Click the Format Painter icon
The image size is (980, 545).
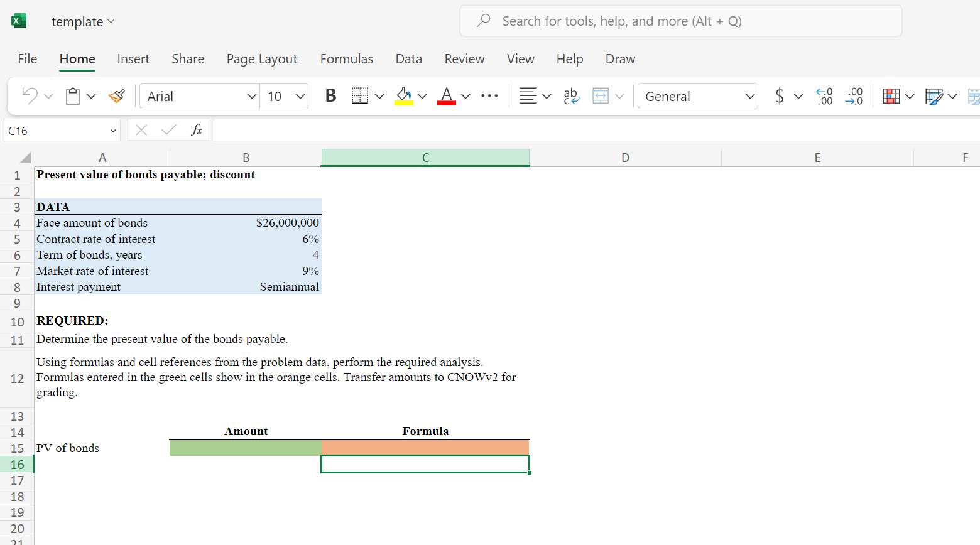117,95
